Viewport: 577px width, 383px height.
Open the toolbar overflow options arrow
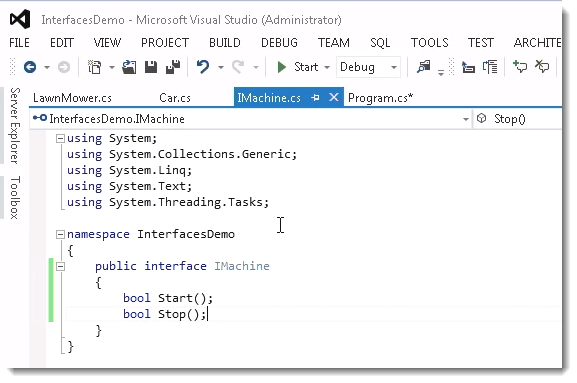(440, 72)
